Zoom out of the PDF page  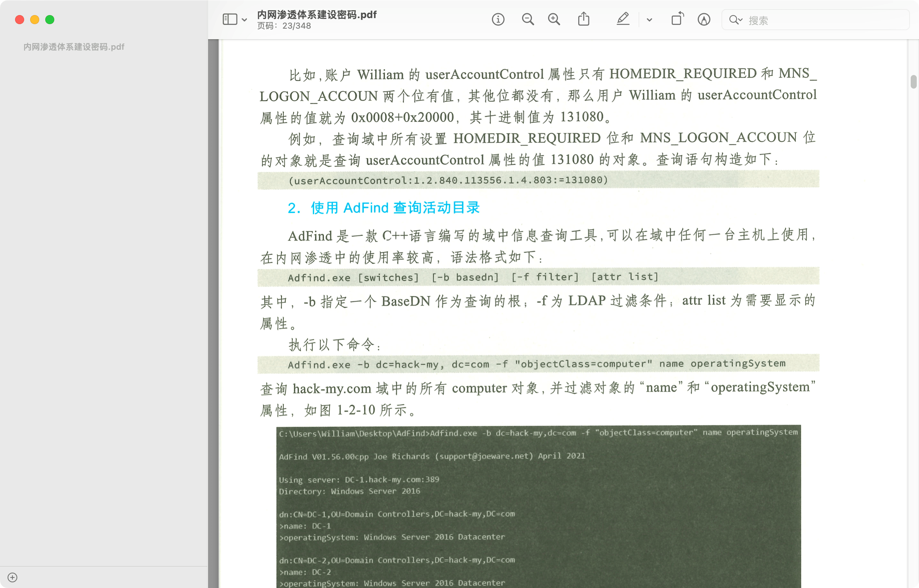(528, 20)
